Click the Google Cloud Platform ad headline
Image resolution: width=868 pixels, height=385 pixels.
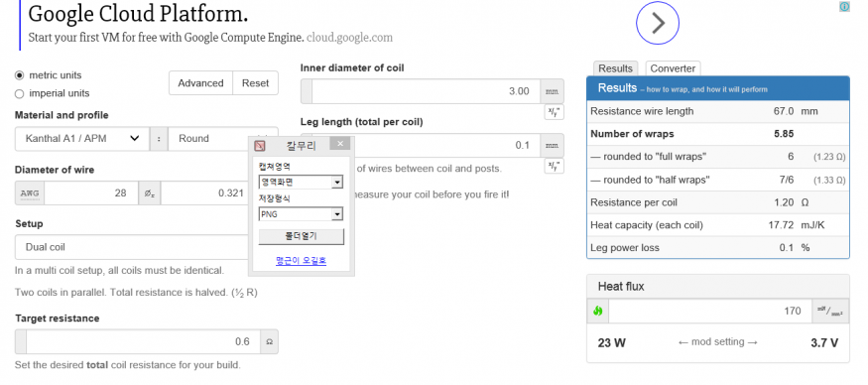coord(138,13)
